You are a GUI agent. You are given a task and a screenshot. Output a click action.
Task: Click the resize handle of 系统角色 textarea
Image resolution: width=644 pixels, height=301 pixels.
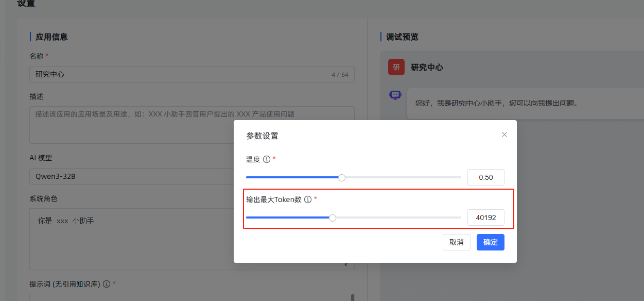(x=346, y=264)
